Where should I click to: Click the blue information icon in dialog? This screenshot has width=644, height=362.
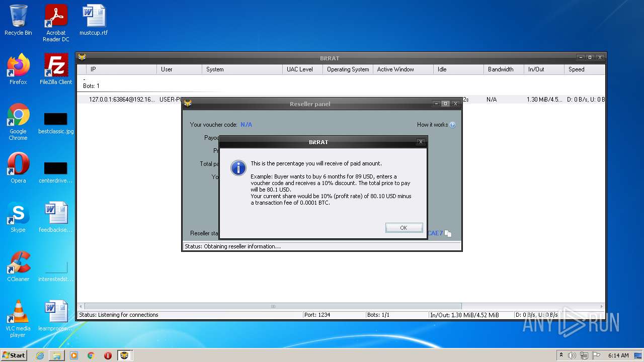point(238,167)
